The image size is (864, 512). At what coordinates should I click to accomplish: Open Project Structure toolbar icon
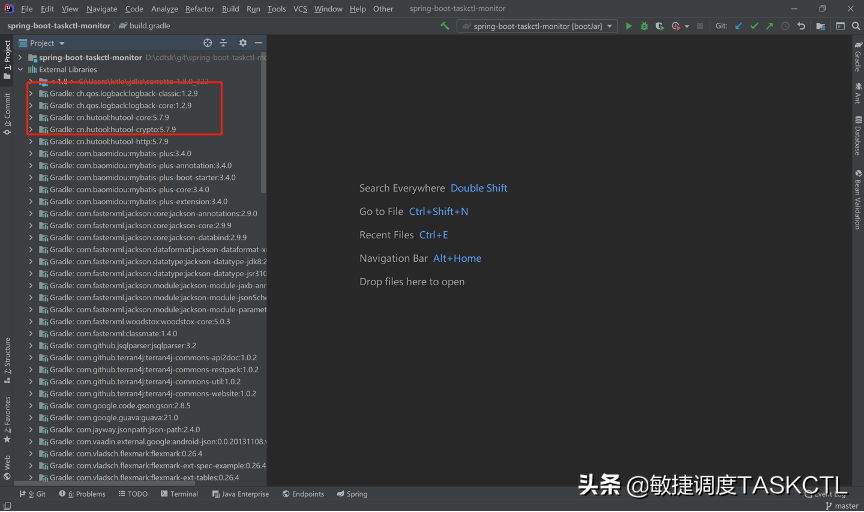click(820, 26)
